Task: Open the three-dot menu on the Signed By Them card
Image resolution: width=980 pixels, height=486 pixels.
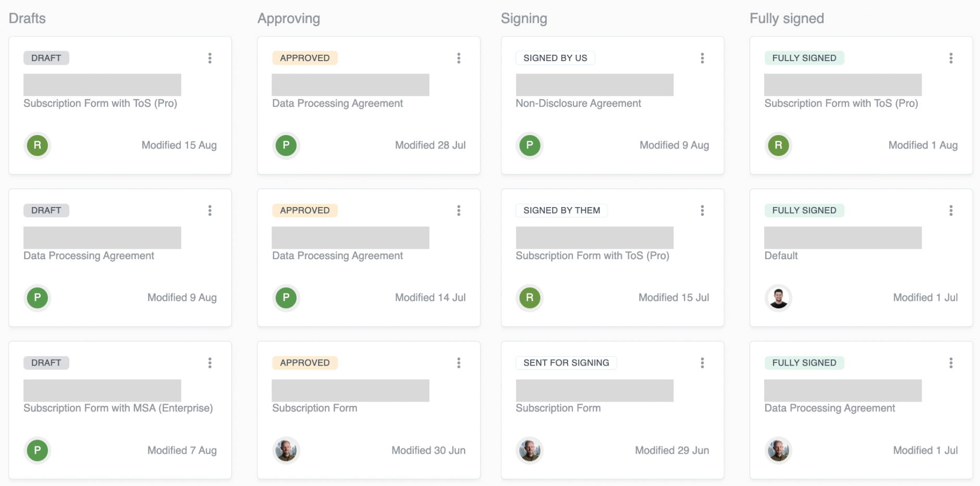Action: [702, 210]
